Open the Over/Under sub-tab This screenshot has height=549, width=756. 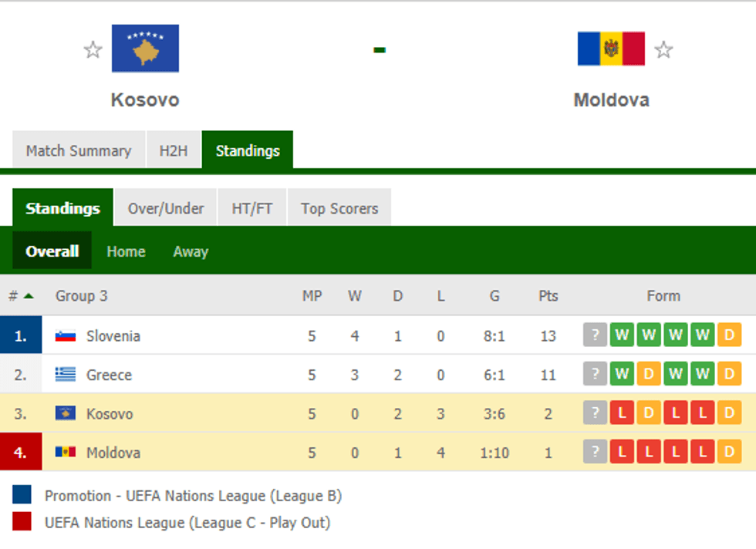[166, 208]
